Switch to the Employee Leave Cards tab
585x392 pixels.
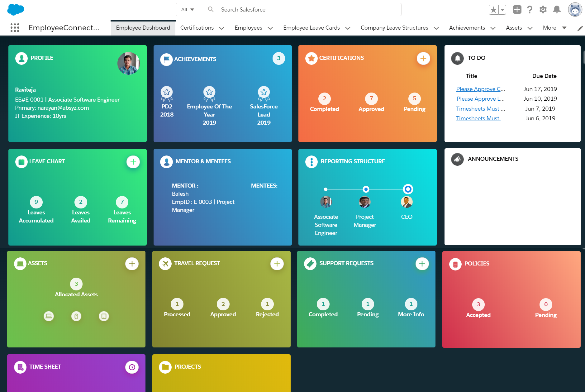tap(311, 28)
